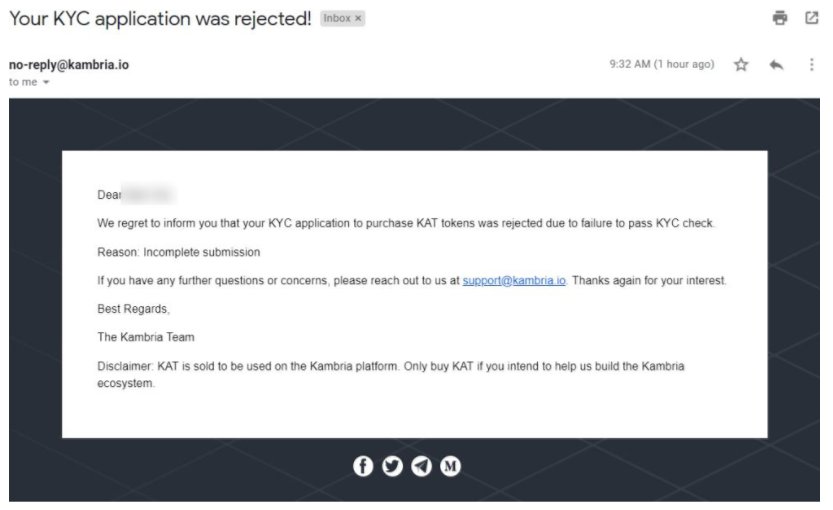833x510 pixels.
Task: Open Kambria's Medium icon
Action: click(450, 466)
